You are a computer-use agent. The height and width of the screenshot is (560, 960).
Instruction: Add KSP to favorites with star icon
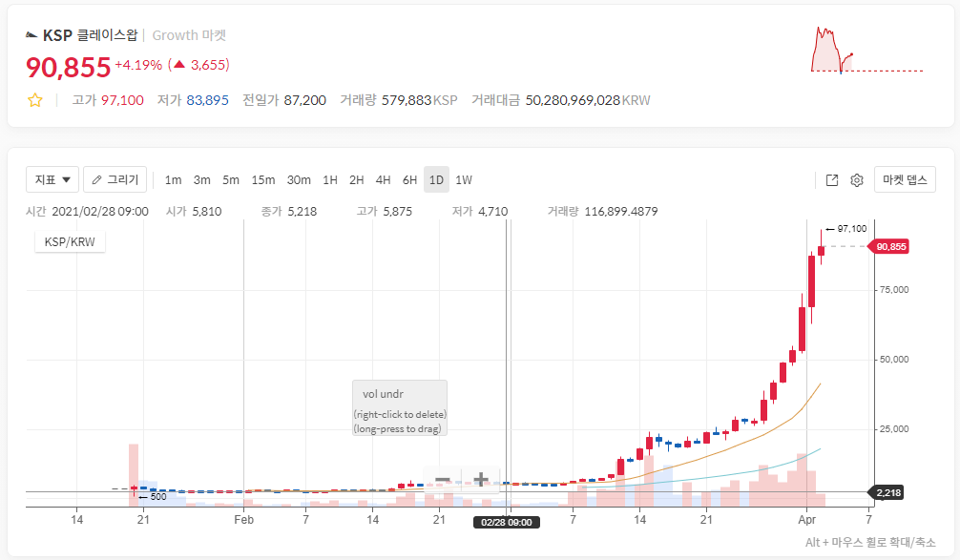pos(35,100)
